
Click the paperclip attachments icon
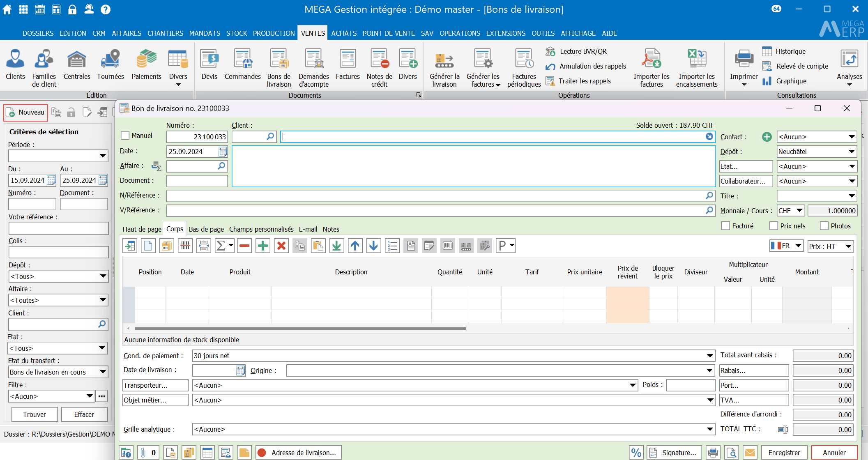148,453
